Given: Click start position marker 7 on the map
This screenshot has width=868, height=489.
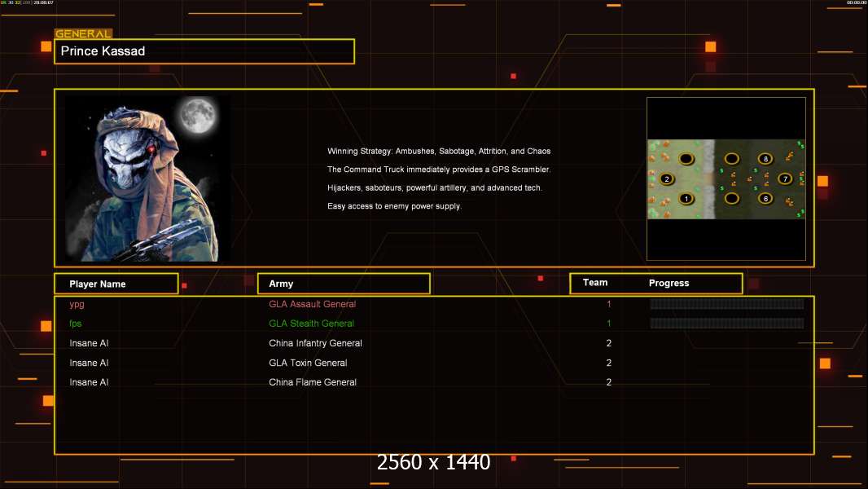Looking at the screenshot, I should [x=785, y=178].
